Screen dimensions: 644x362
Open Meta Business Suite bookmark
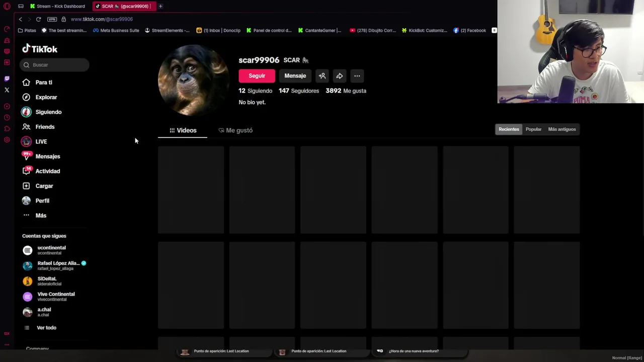click(x=116, y=30)
